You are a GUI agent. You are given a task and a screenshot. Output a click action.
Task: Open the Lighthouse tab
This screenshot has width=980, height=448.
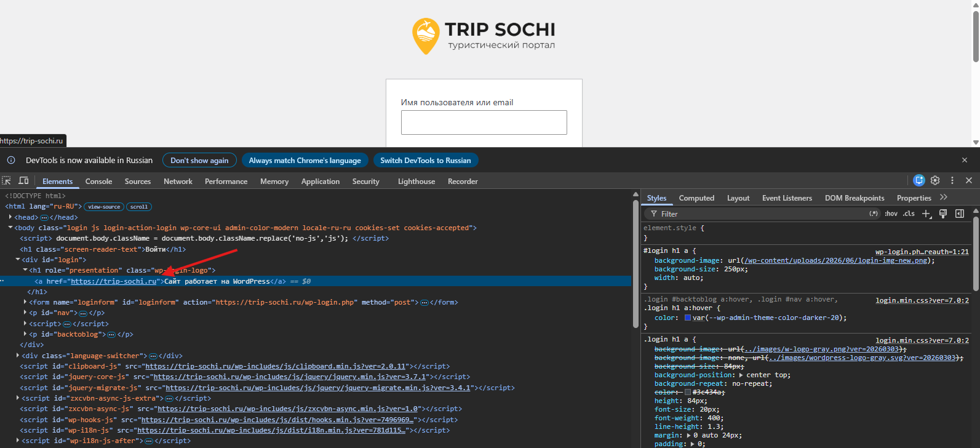pyautogui.click(x=416, y=182)
